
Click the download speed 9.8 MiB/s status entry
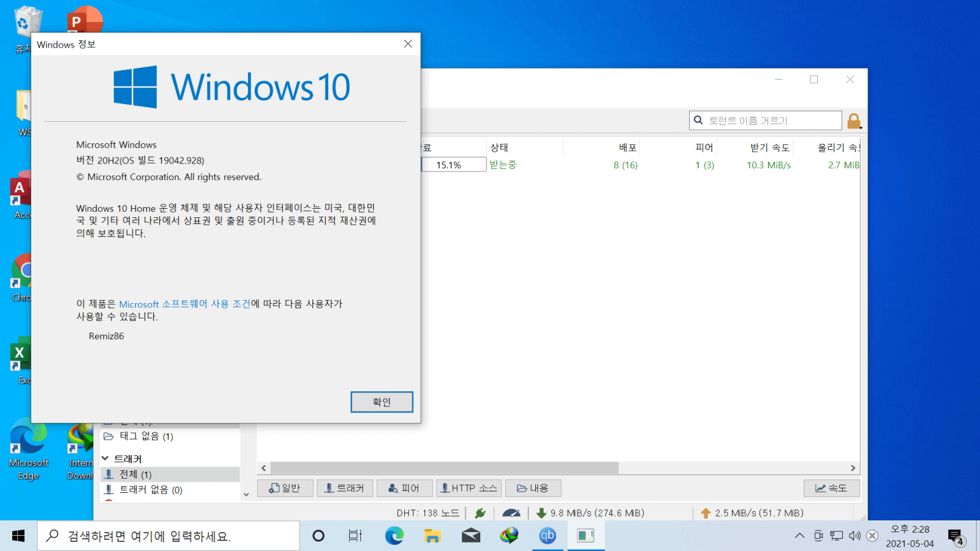tap(590, 513)
